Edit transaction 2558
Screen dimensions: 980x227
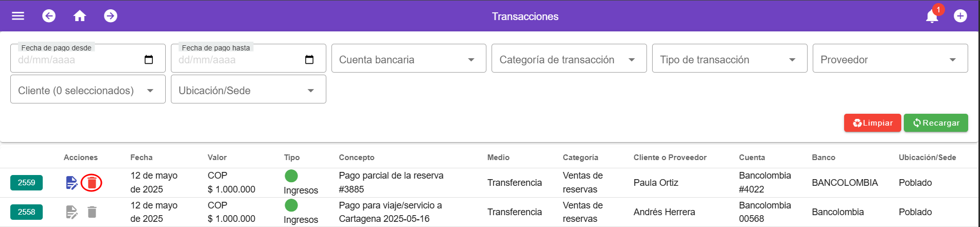(x=72, y=212)
